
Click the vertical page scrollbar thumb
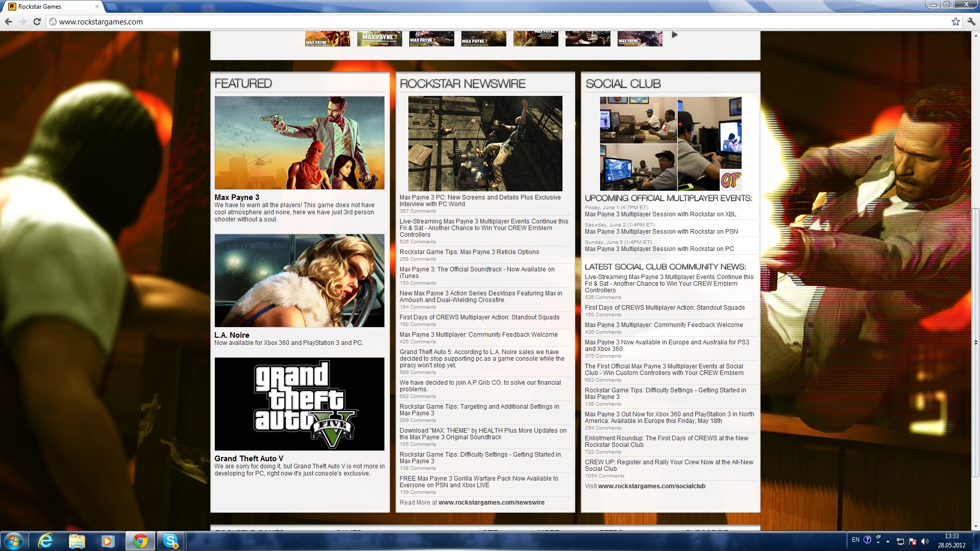click(x=975, y=342)
